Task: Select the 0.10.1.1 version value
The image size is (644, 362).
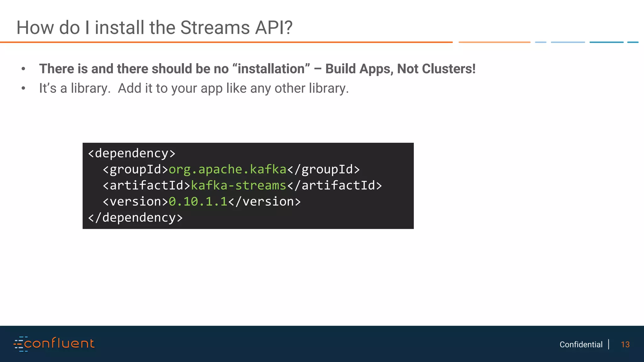Action: 198,201
